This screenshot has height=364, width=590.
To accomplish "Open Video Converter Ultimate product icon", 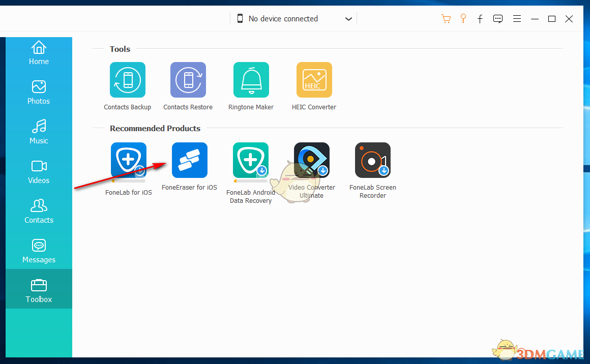I will (x=312, y=160).
